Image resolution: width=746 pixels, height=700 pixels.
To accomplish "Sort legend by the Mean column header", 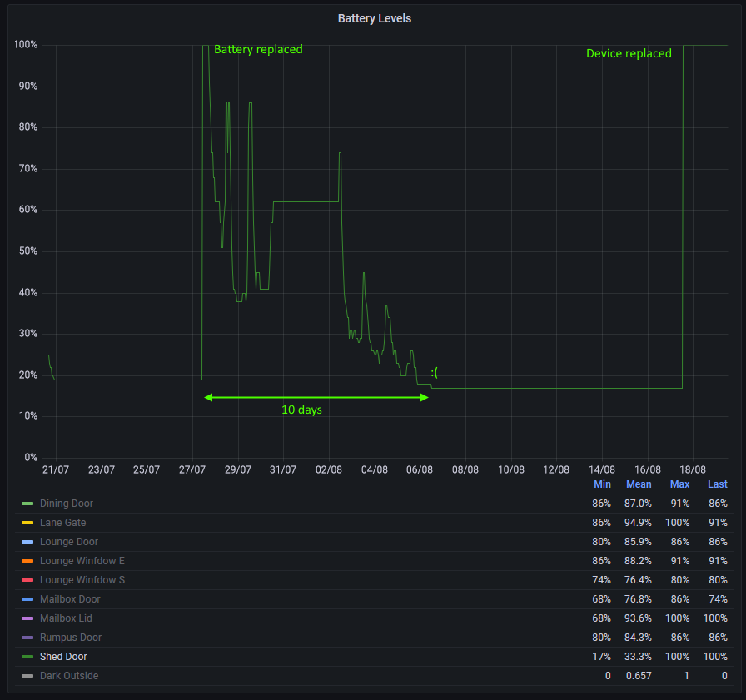I will coord(639,484).
